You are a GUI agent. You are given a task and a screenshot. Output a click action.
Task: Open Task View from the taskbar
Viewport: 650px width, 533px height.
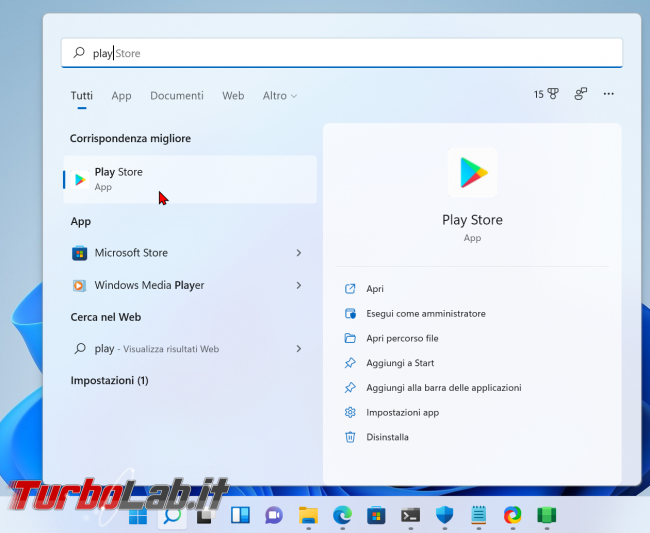click(206, 516)
